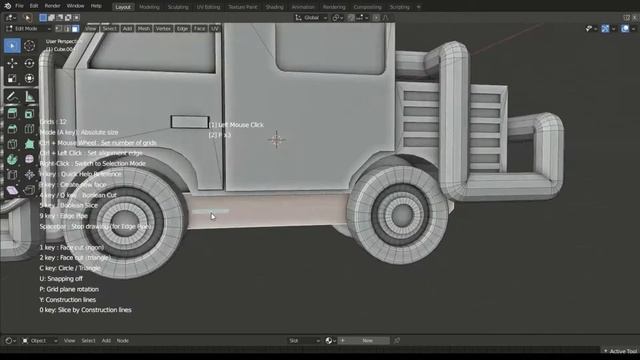
Task: Select the Annotate tool
Action: tap(12, 97)
